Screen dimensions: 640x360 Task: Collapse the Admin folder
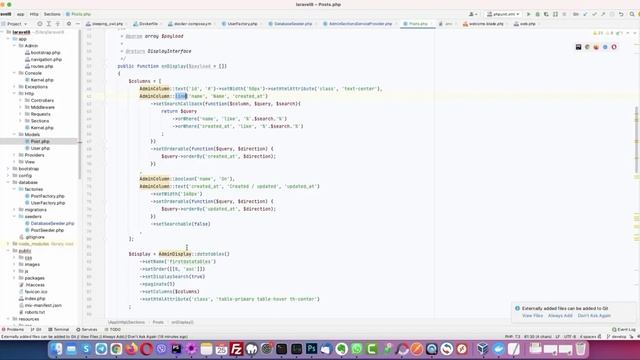15,46
